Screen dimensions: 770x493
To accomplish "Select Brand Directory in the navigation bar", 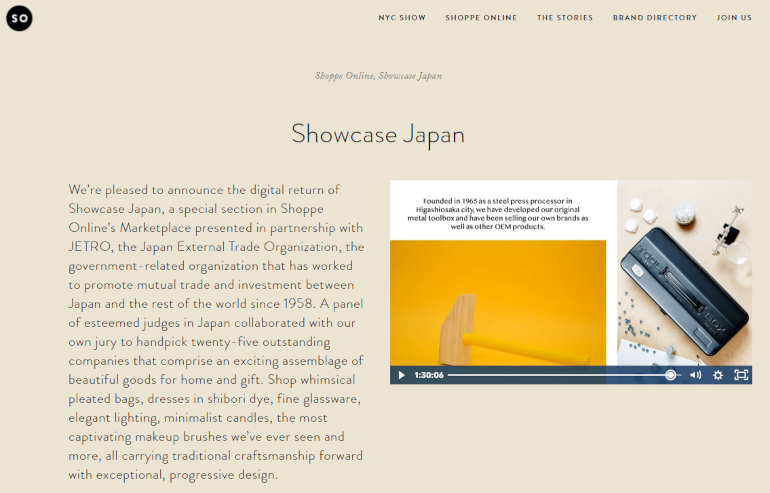I will (655, 18).
